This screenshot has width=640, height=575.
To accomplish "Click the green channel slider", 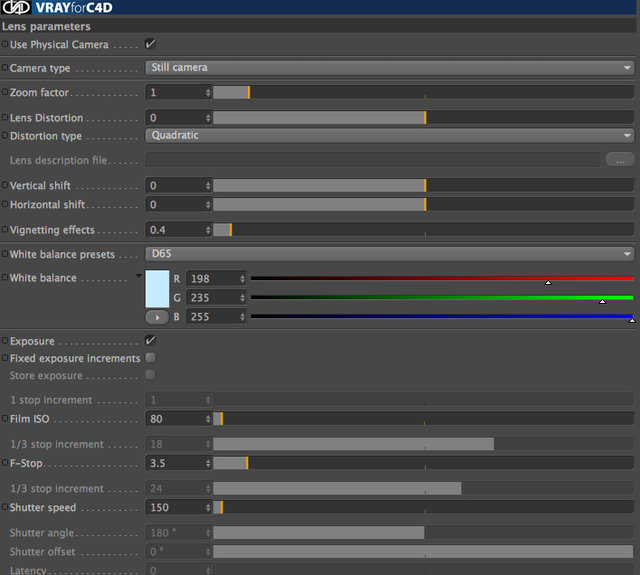I will (x=442, y=298).
